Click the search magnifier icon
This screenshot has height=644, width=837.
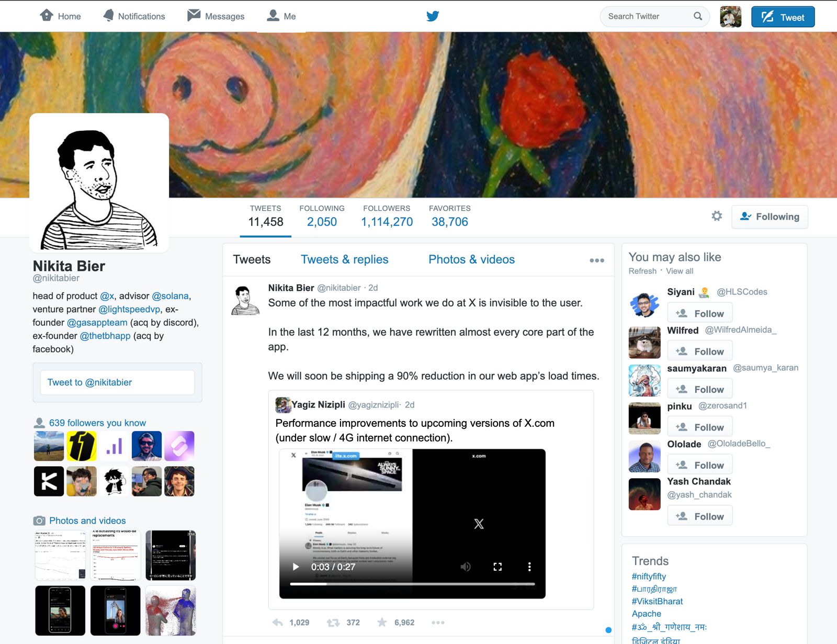coord(698,16)
